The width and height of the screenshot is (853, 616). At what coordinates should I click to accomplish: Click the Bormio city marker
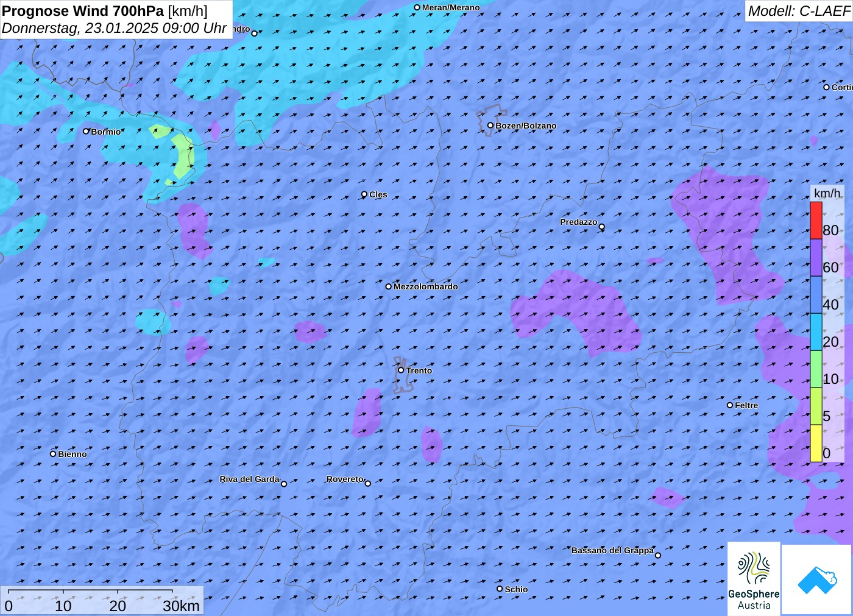click(86, 131)
